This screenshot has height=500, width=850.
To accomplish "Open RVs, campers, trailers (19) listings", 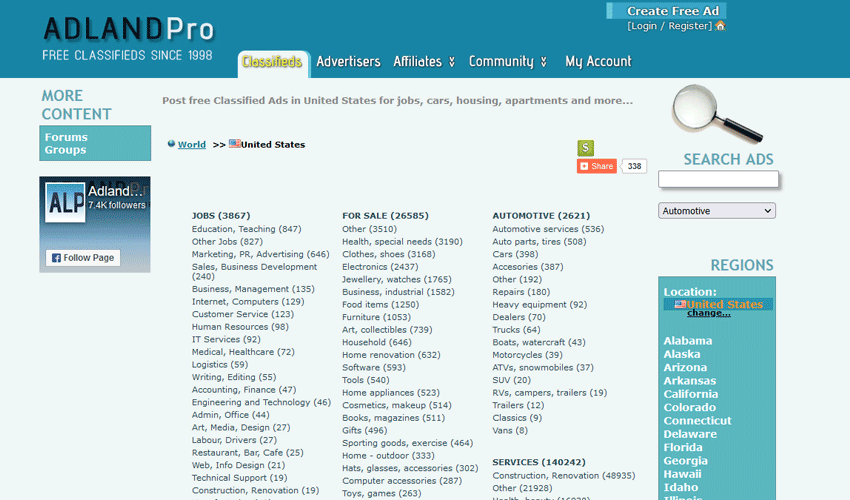I will 549,393.
